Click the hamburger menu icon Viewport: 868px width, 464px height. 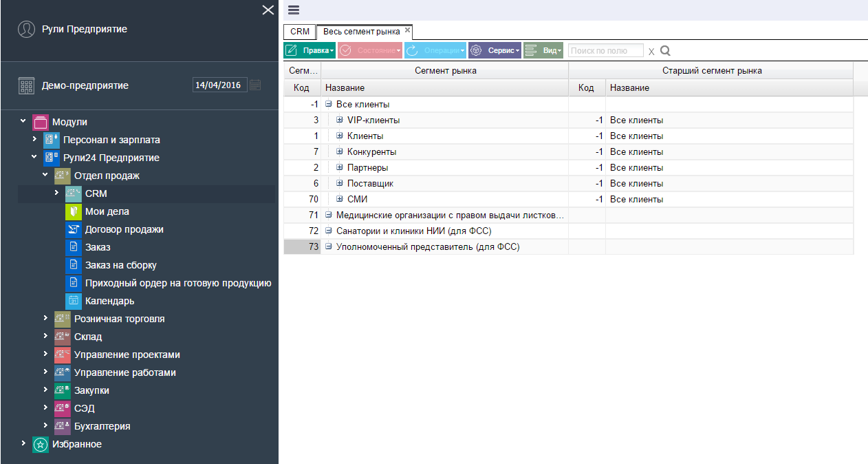click(x=294, y=10)
